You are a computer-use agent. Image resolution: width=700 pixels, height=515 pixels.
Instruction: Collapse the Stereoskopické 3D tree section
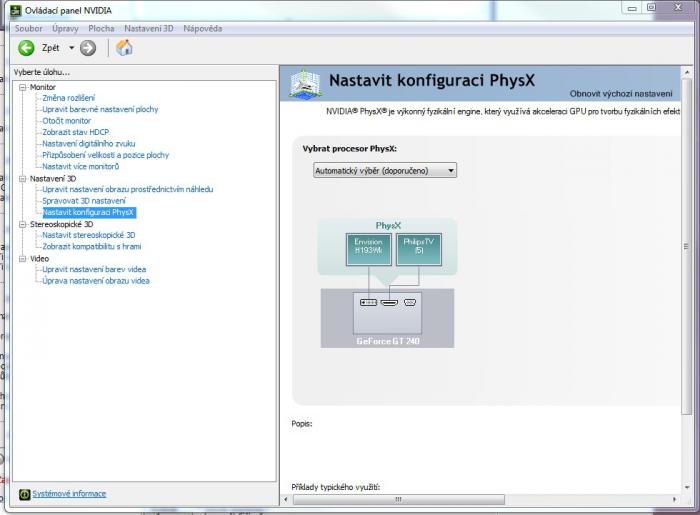pyautogui.click(x=22, y=224)
